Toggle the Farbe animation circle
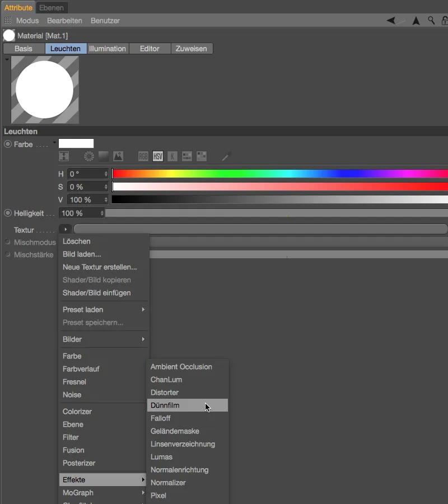 pyautogui.click(x=8, y=144)
